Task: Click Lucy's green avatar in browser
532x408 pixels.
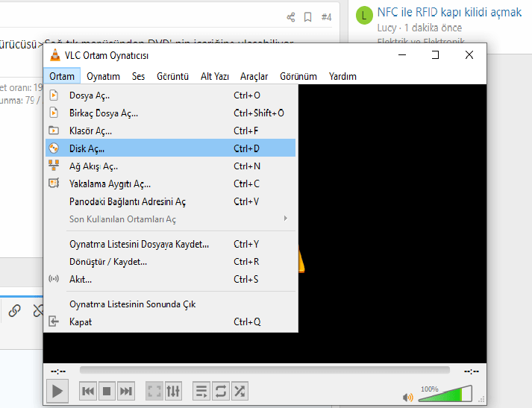Action: pos(364,16)
